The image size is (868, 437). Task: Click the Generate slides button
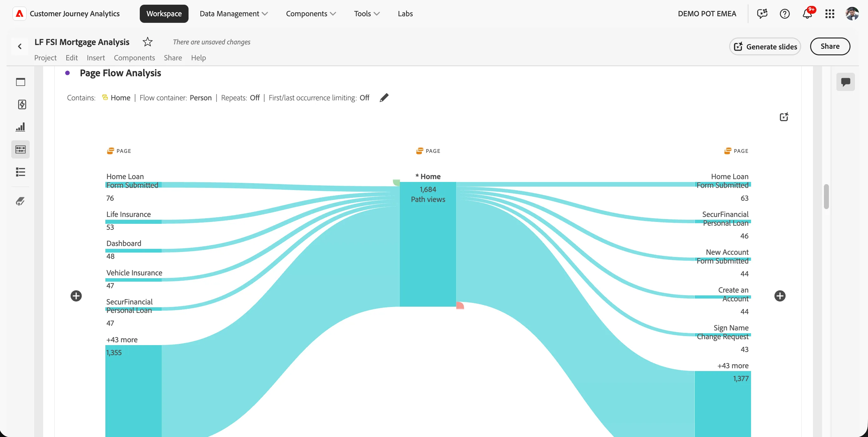click(x=765, y=47)
